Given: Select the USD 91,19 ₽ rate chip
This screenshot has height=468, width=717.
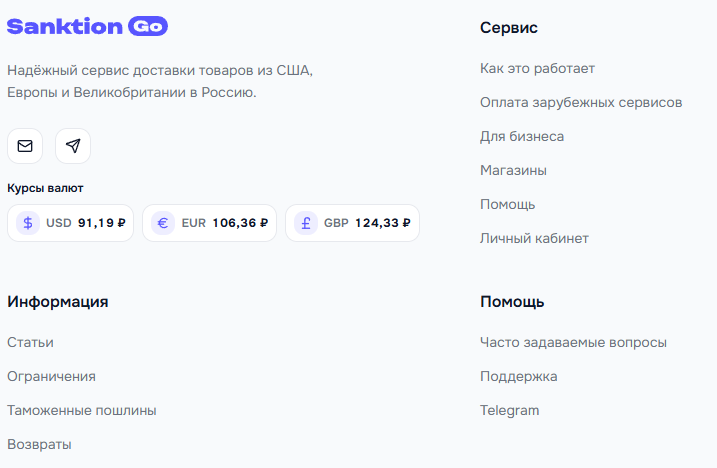Looking at the screenshot, I should pos(70,223).
